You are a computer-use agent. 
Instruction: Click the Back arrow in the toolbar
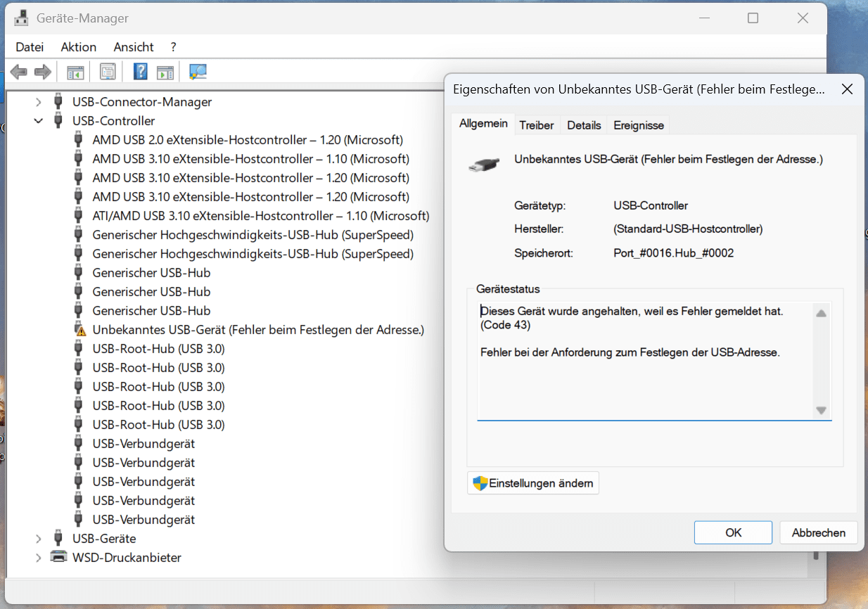coord(19,72)
